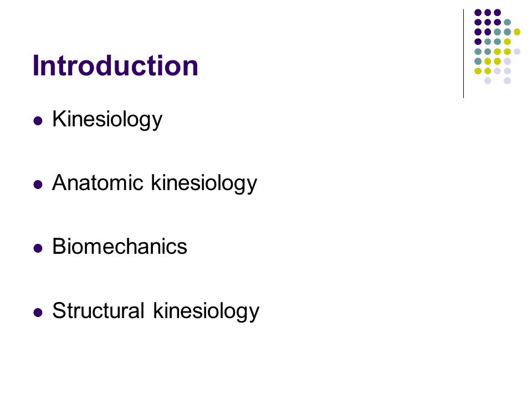Click the bullet dot before Structural kinesiology
532x399 pixels.
[38, 312]
